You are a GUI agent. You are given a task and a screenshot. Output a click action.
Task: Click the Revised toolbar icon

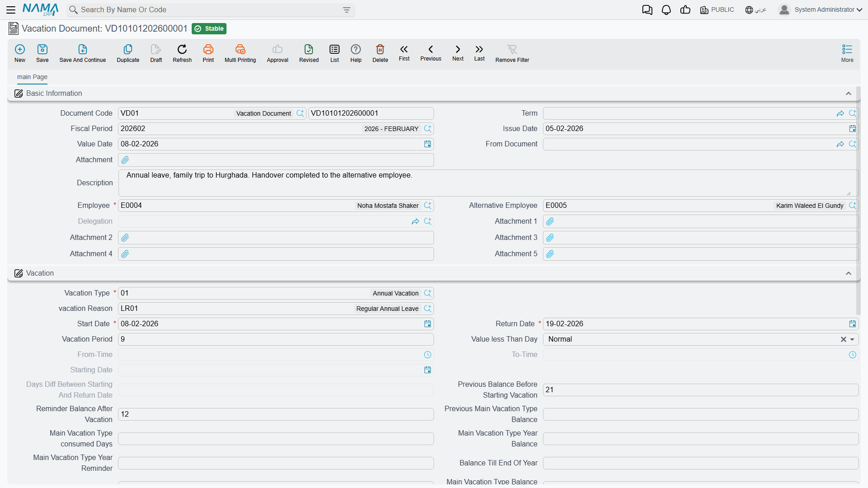[x=309, y=49]
